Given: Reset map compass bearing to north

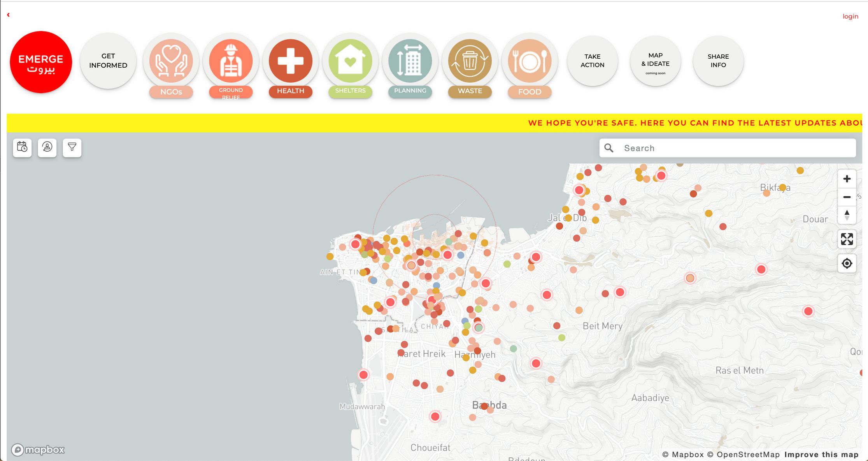Looking at the screenshot, I should [847, 215].
